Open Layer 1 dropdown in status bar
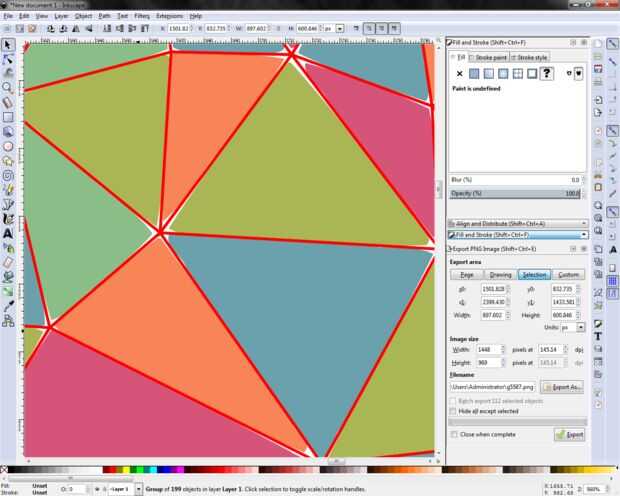This screenshot has width=620, height=496. click(138, 489)
